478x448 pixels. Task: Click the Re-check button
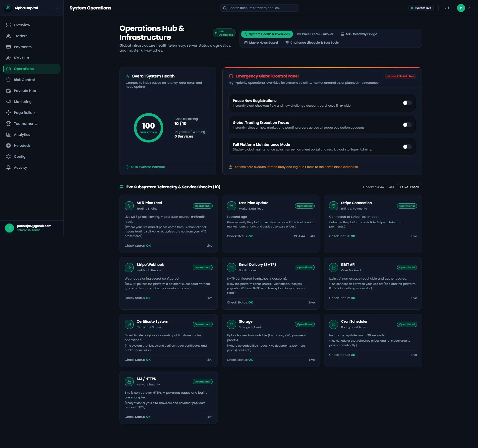[409, 187]
